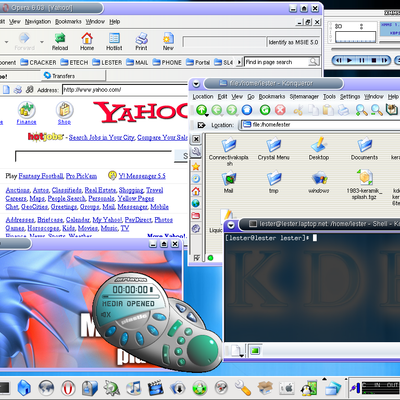This screenshot has width=400, height=400.
Task: Launch Opera from the panel
Action: tap(68, 388)
